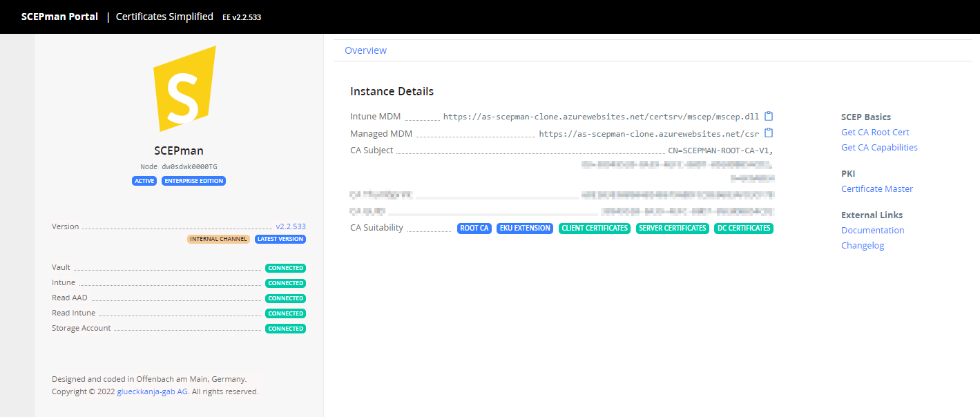
Task: Click the SCEPman Portal header title
Action: pyautogui.click(x=59, y=17)
